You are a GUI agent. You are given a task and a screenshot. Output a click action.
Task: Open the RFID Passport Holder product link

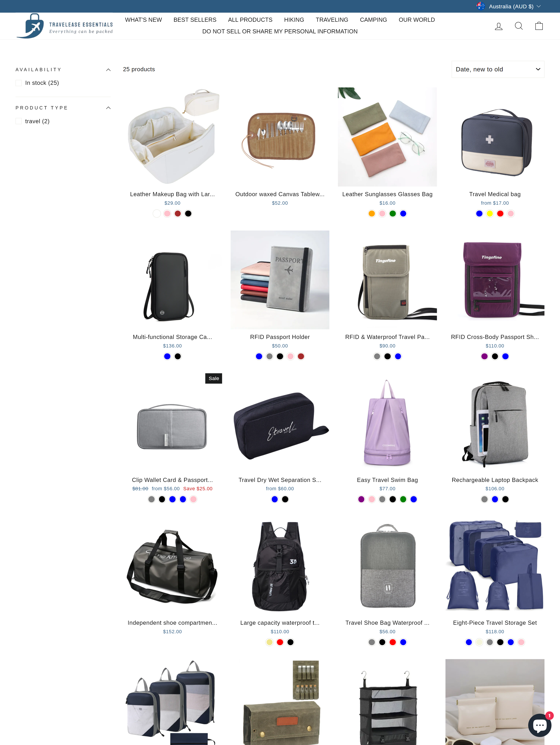click(x=280, y=337)
